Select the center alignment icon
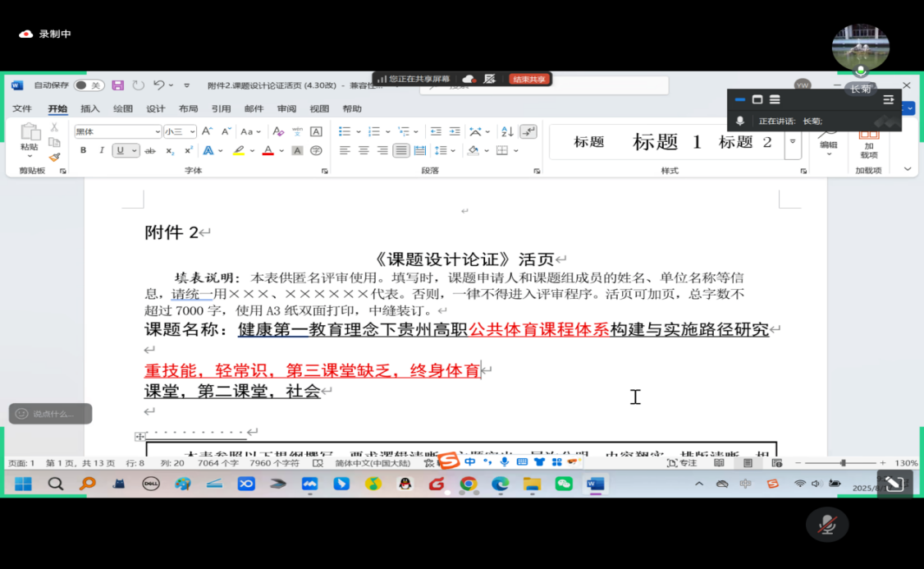The image size is (924, 569). pos(362,150)
